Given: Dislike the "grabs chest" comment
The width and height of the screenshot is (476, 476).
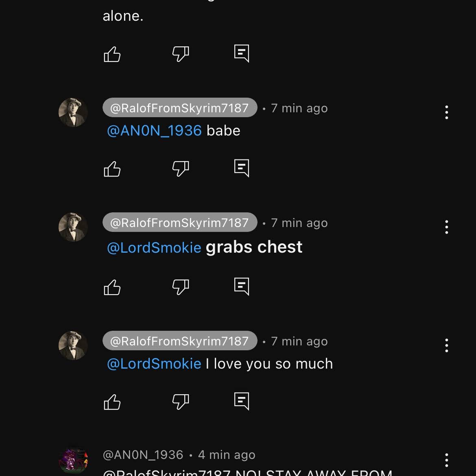Looking at the screenshot, I should [181, 287].
